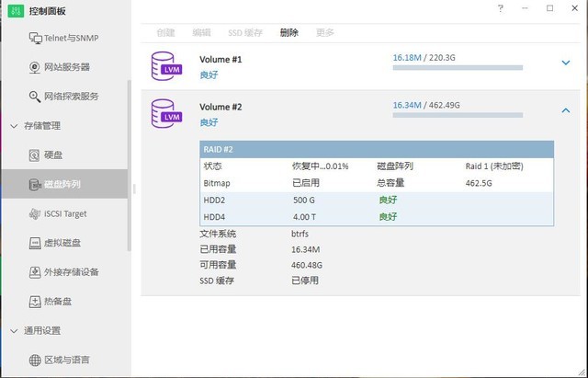Select the 热备盘 icon in sidebar
This screenshot has height=378, width=588.
click(36, 302)
